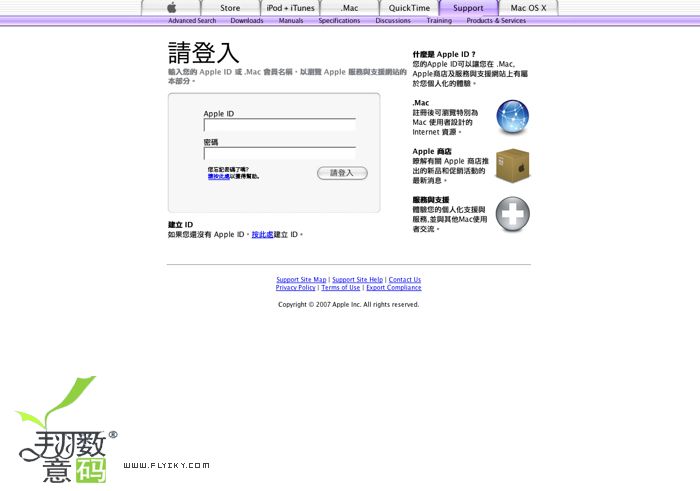The width and height of the screenshot is (700, 491).
Task: Click the '服務與支援' sidebar heading
Action: pos(431,200)
